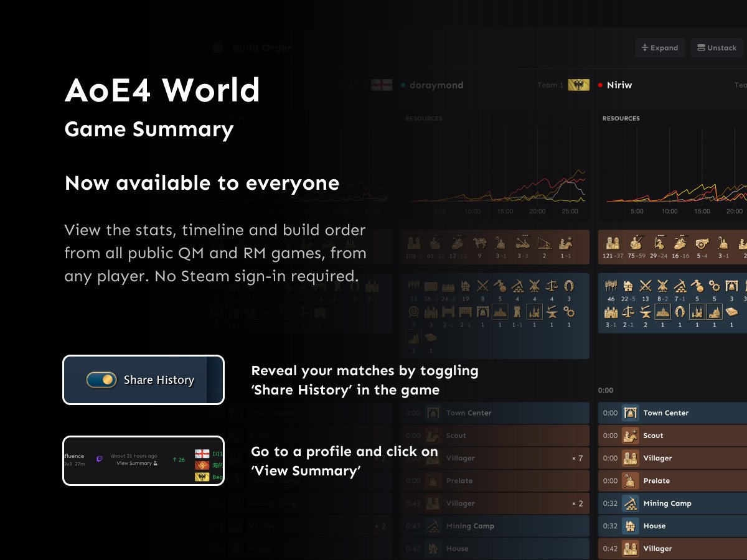Click Niriw's book icon showing 1
The width and height of the screenshot is (747, 560).
click(x=732, y=312)
